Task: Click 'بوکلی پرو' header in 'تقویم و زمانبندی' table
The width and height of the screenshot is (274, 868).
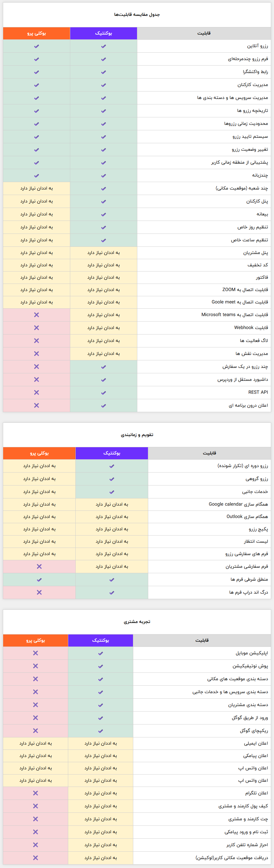Action: pyautogui.click(x=39, y=453)
